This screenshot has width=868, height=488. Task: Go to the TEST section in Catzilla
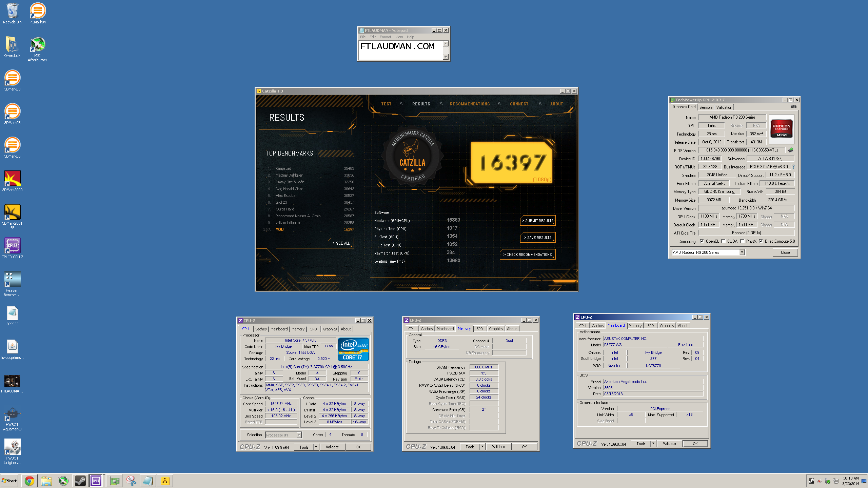click(x=386, y=104)
